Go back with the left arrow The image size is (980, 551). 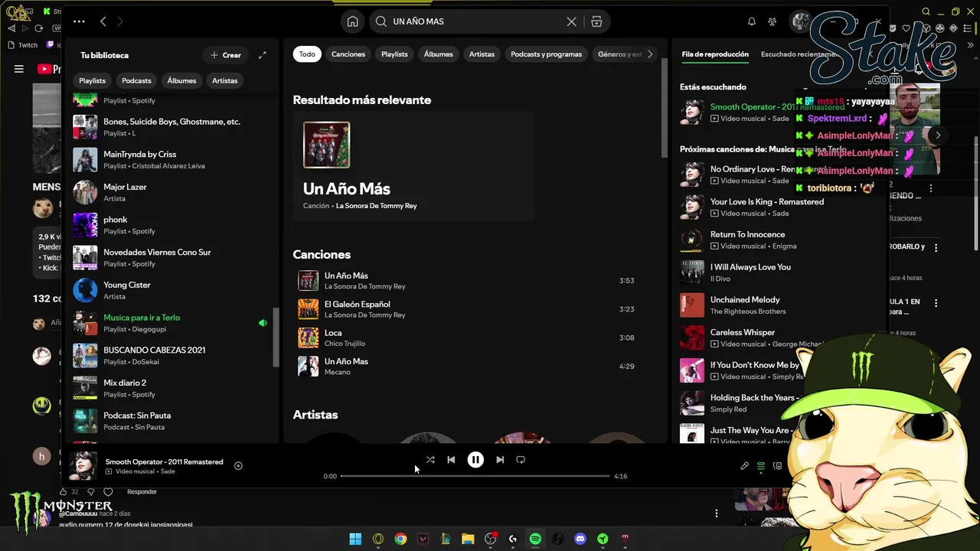(x=103, y=21)
